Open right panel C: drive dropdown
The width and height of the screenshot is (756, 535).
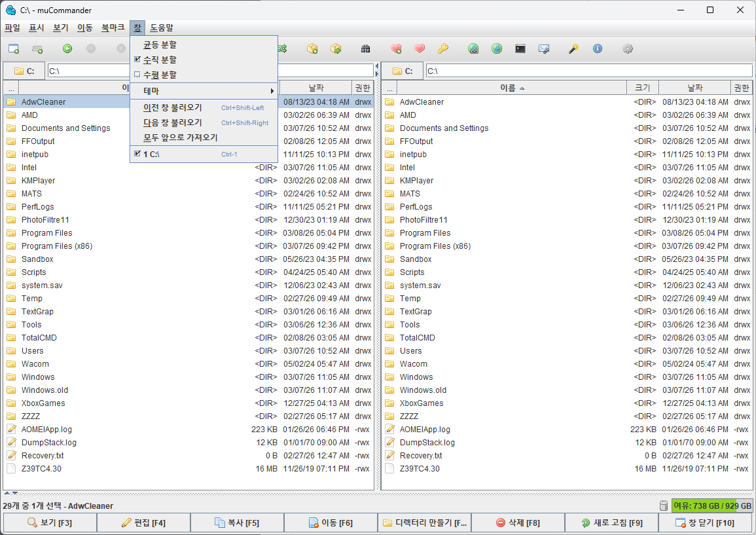point(403,71)
